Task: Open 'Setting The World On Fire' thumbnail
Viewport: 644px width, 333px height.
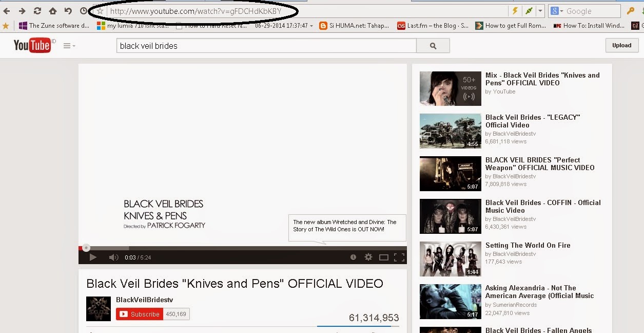Action: 451,259
